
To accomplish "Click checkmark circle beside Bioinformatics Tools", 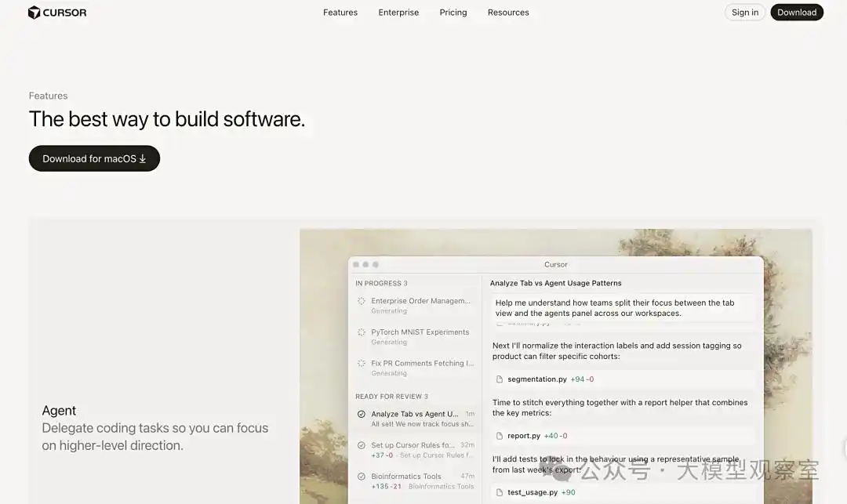I will (x=362, y=477).
